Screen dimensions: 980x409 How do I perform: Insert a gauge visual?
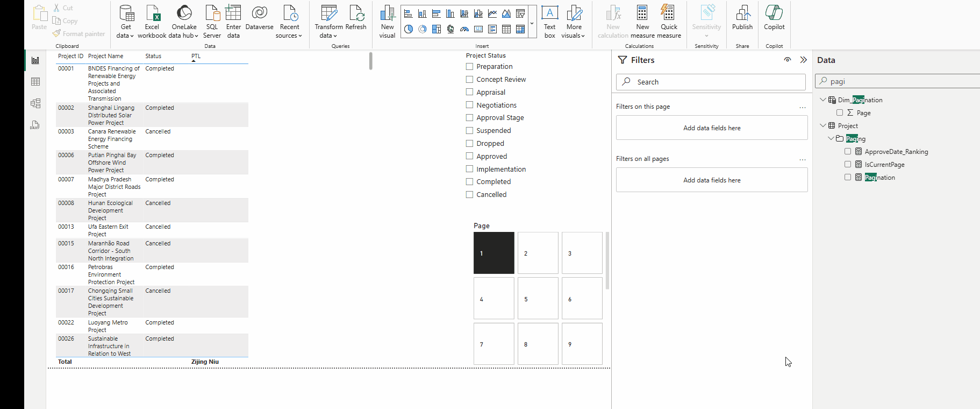pyautogui.click(x=464, y=29)
